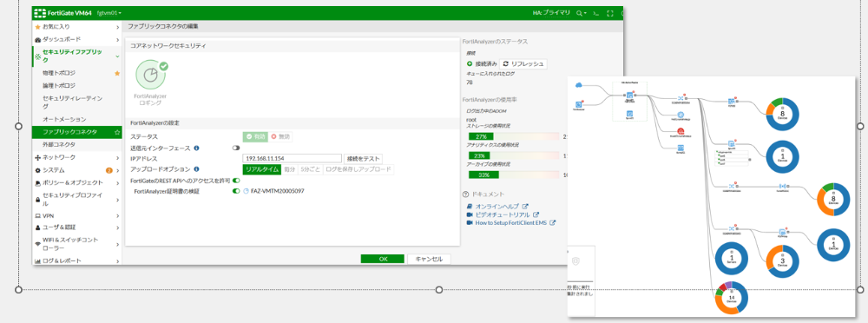Click the FortiAnalyzer logging connector icon
This screenshot has height=323, width=868.
(x=150, y=76)
